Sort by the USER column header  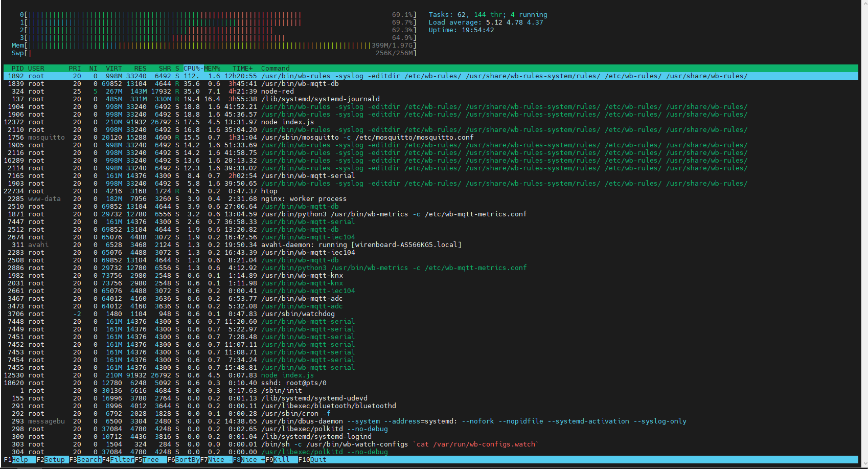point(36,68)
